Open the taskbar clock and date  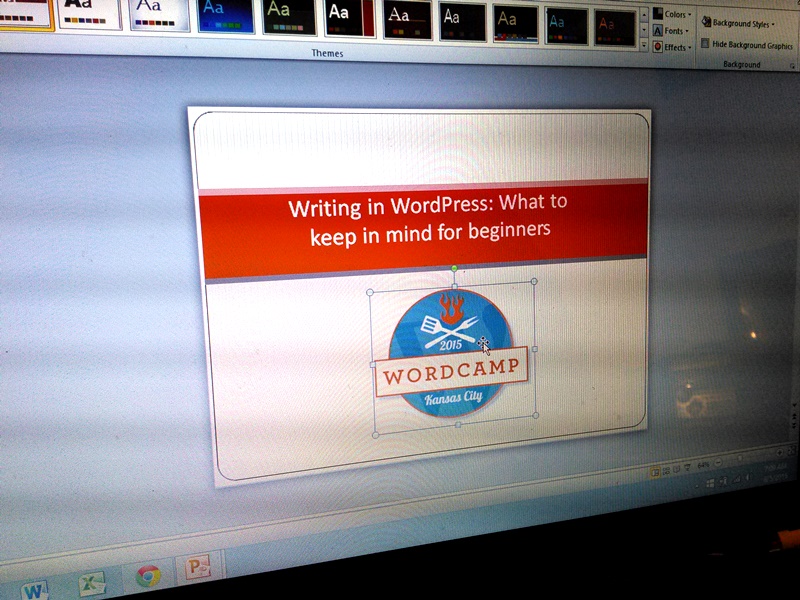click(775, 472)
